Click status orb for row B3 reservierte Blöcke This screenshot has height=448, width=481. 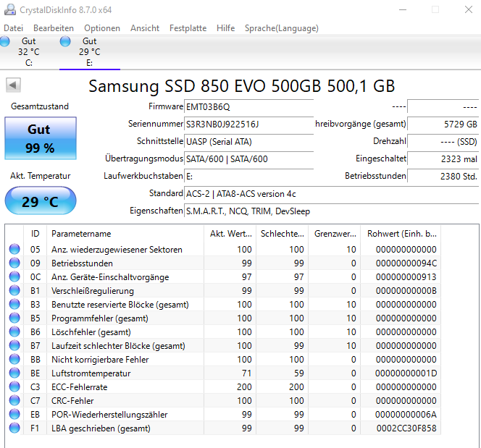(x=14, y=304)
